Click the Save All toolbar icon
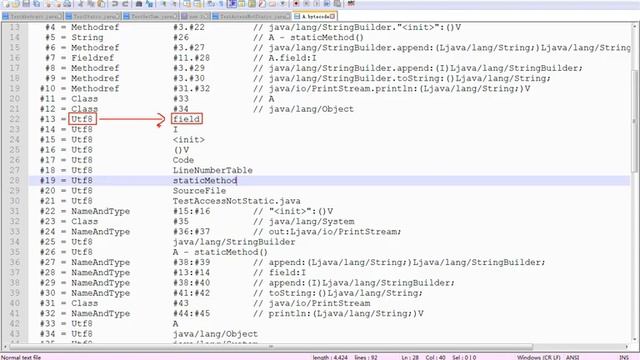The image size is (640, 360). click(36, 4)
